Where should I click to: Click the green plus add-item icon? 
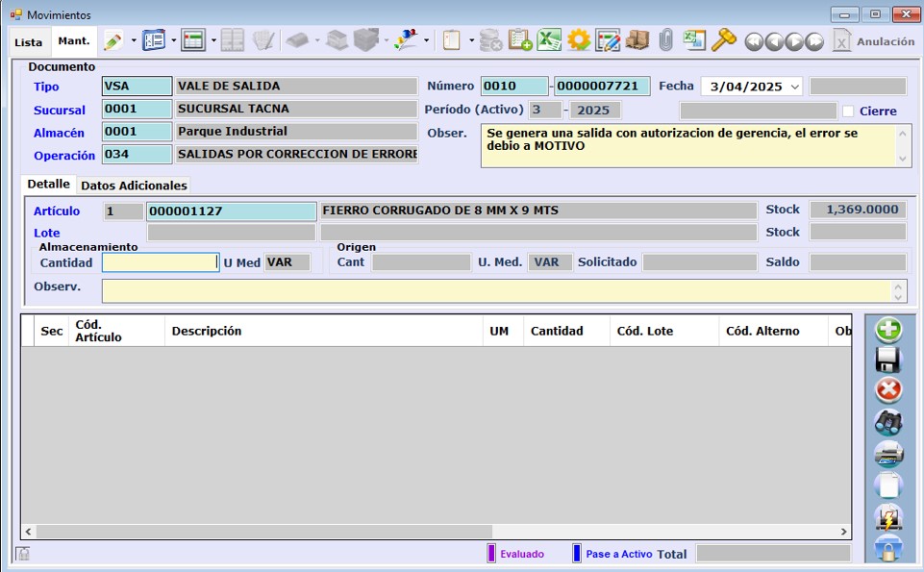[887, 330]
